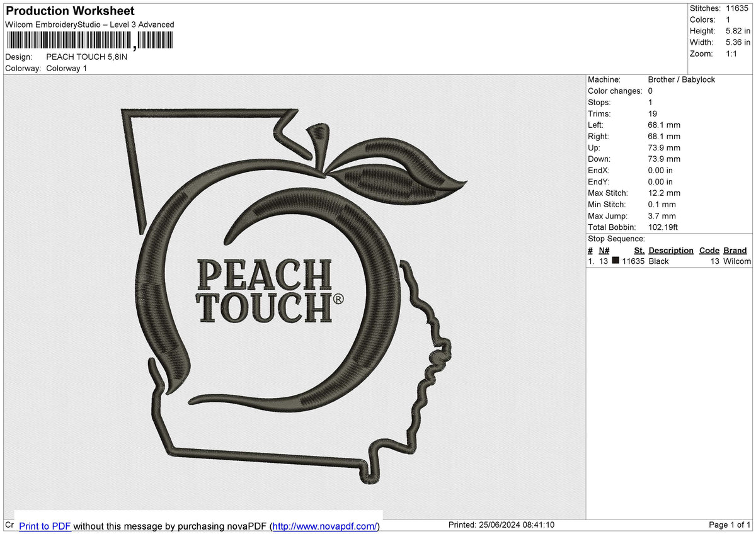756x534 pixels.
Task: Select the Right value 68.1 mm
Action: point(664,136)
